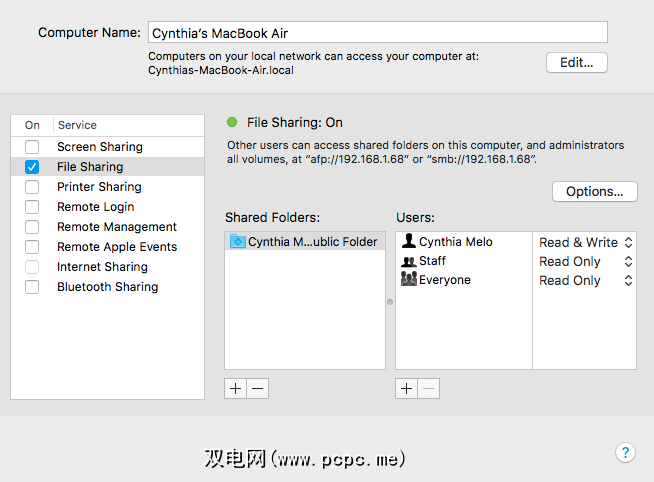The image size is (654, 482).
Task: Select the Bluetooth Sharing service row
Action: (x=108, y=287)
